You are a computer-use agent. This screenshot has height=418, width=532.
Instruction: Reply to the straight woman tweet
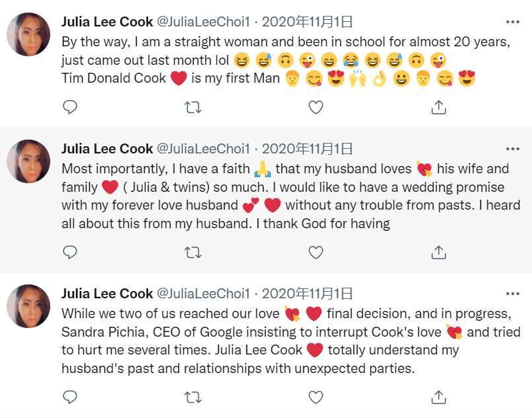point(70,106)
